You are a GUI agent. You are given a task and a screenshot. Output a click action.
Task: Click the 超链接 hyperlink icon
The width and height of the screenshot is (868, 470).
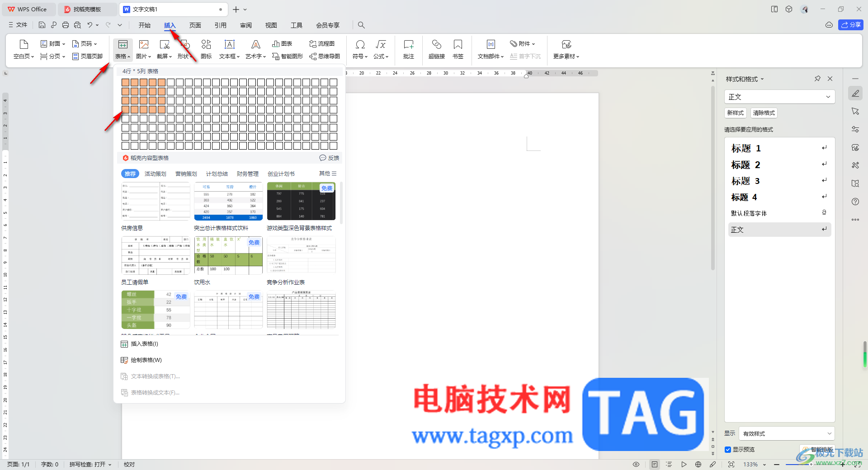tap(437, 44)
